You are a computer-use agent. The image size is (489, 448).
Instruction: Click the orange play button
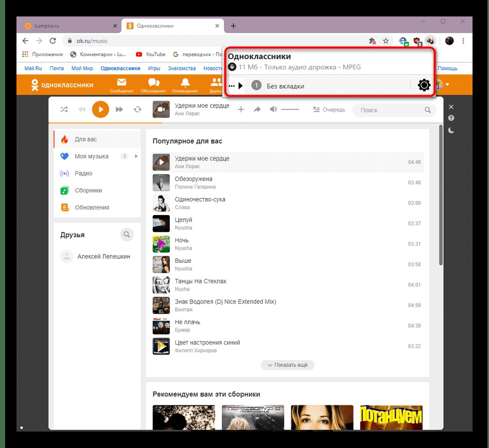tap(100, 110)
